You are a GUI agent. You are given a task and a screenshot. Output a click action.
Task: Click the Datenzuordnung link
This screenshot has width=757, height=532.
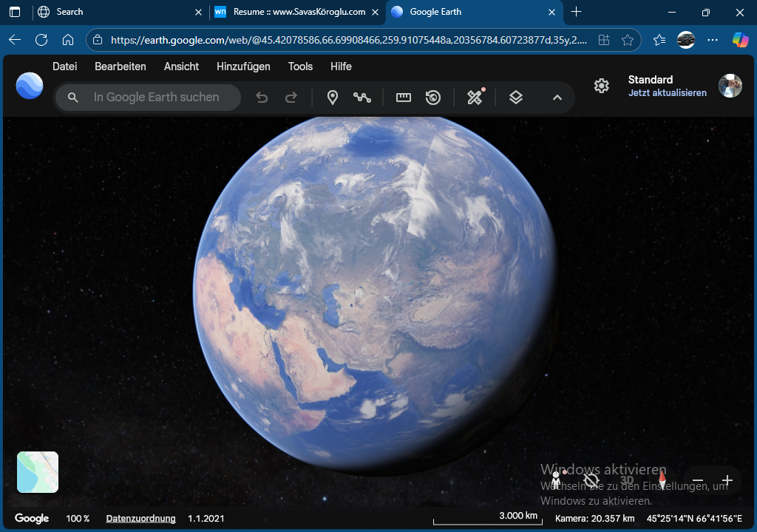[140, 519]
